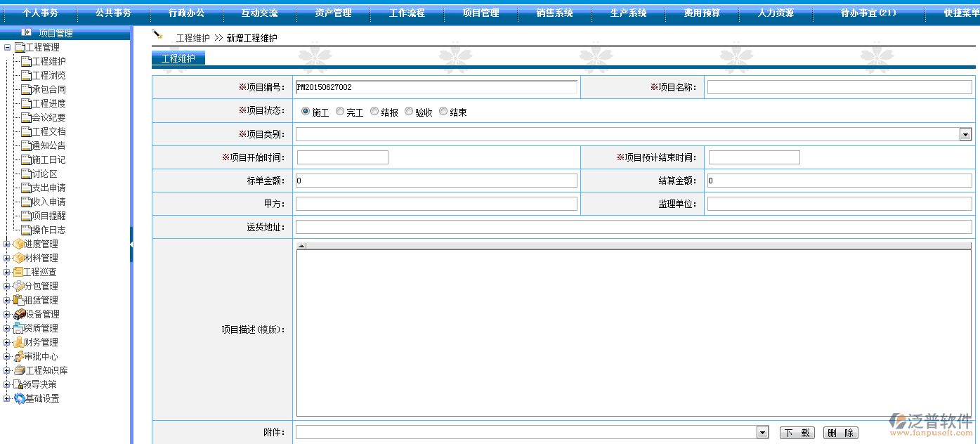980x444 pixels.
Task: Click the 工程进度 page icon
Action: point(27,103)
